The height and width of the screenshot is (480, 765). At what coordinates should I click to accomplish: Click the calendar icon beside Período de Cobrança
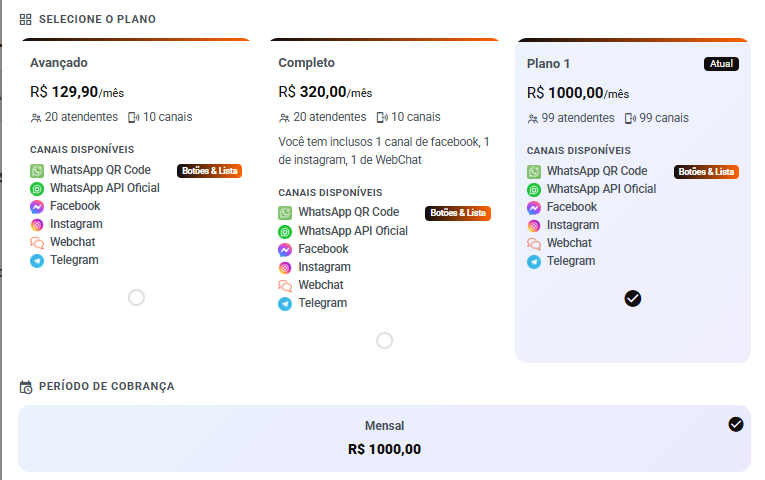[x=26, y=387]
